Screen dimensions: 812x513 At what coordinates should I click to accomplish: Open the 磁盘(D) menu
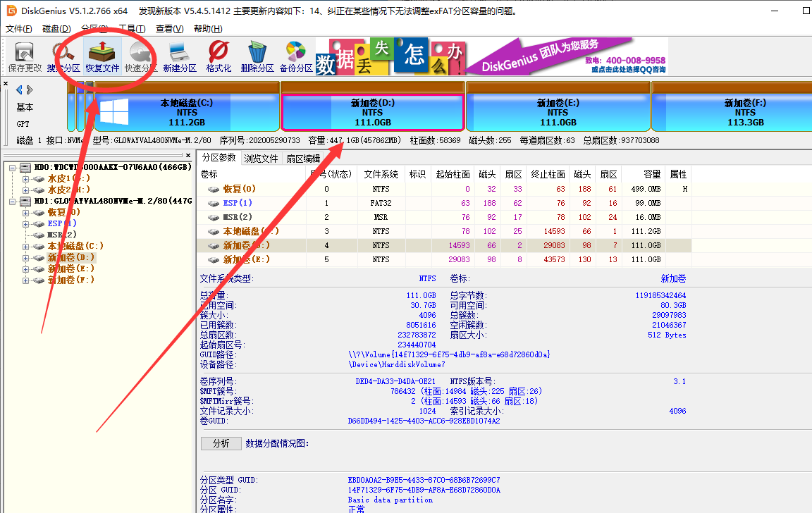click(x=56, y=28)
